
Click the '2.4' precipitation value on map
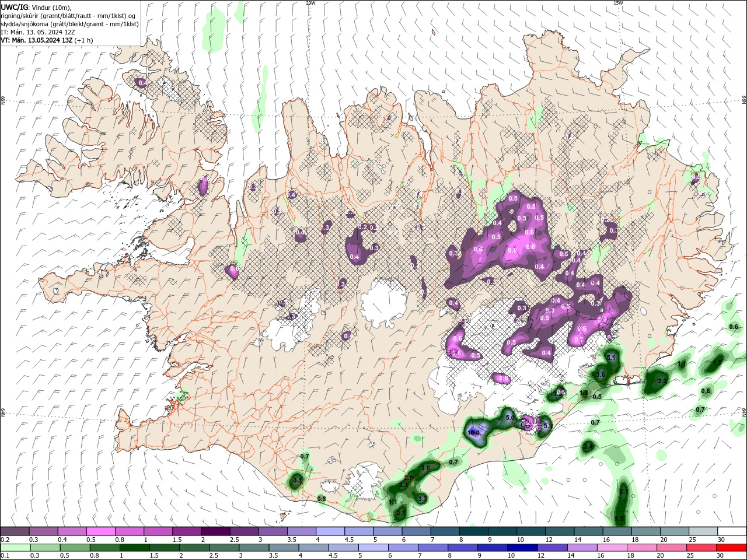coord(588,446)
